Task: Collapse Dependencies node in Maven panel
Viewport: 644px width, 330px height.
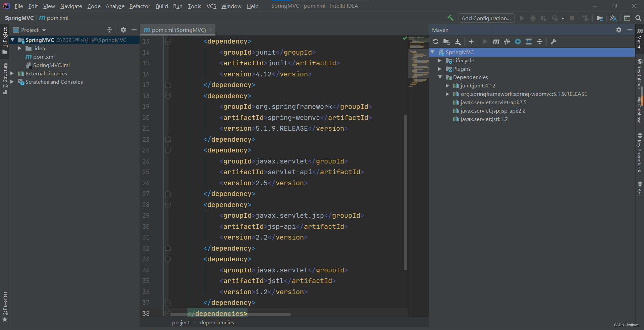Action: [x=440, y=77]
